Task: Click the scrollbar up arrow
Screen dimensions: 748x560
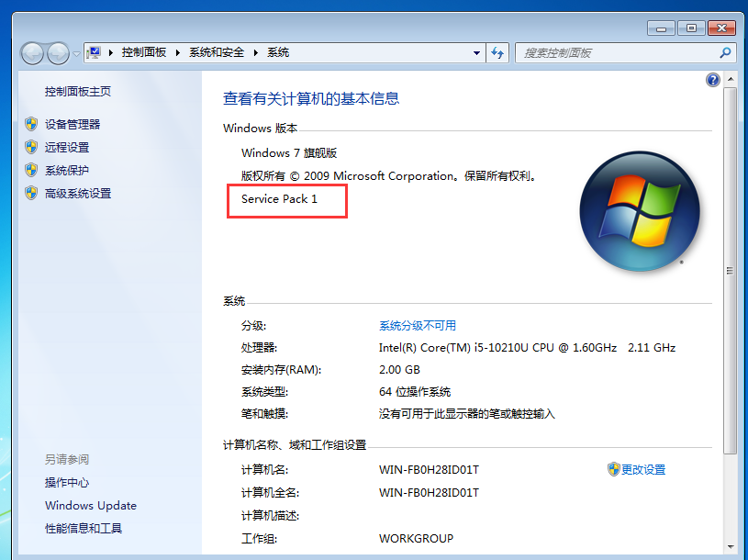Action: tap(731, 79)
